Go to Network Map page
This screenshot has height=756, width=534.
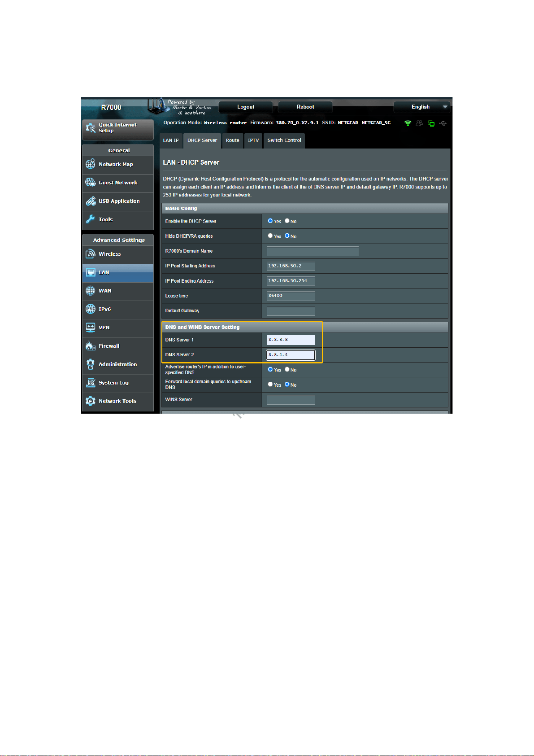[117, 164]
